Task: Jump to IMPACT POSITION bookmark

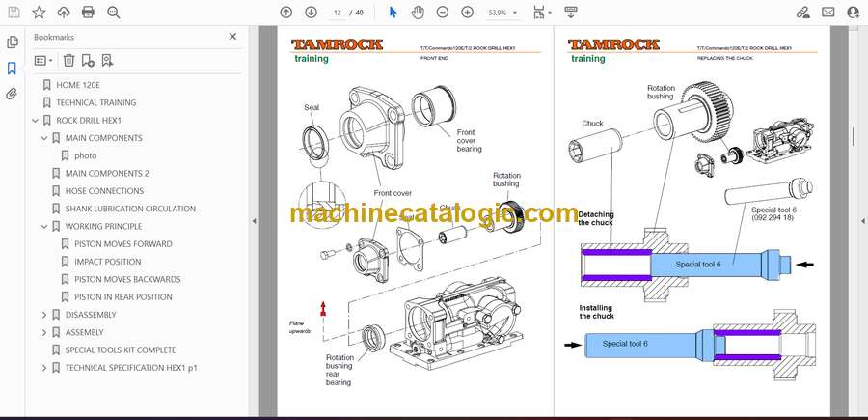Action: pyautogui.click(x=107, y=262)
